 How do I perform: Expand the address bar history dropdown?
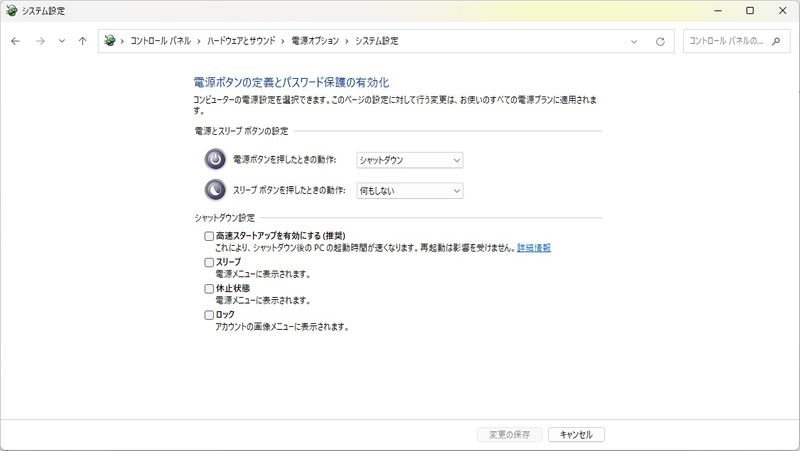pyautogui.click(x=635, y=41)
